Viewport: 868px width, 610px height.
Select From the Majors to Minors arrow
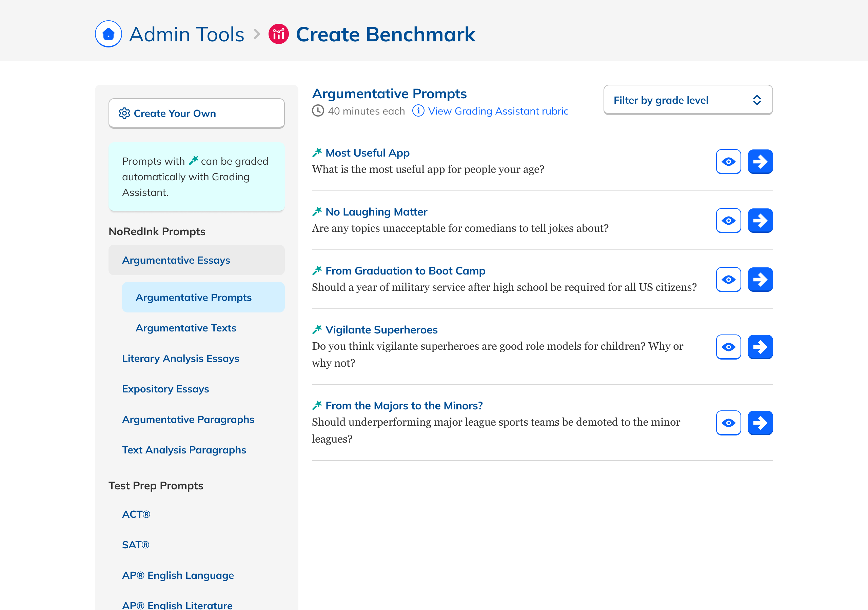(760, 423)
